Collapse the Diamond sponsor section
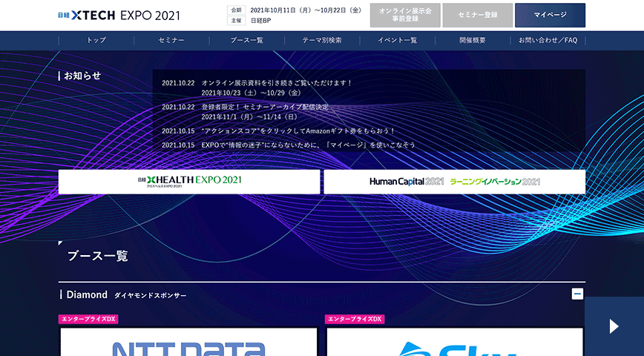This screenshot has height=356, width=644. (x=577, y=294)
